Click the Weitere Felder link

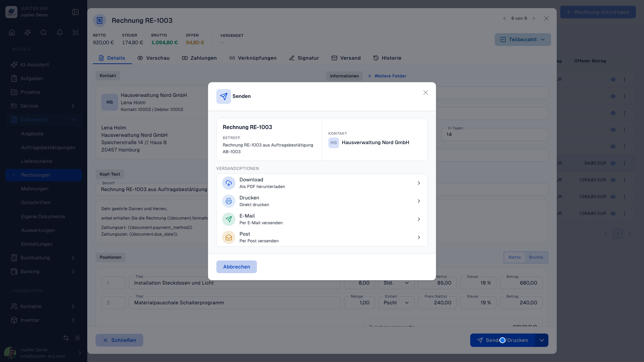[x=387, y=76]
